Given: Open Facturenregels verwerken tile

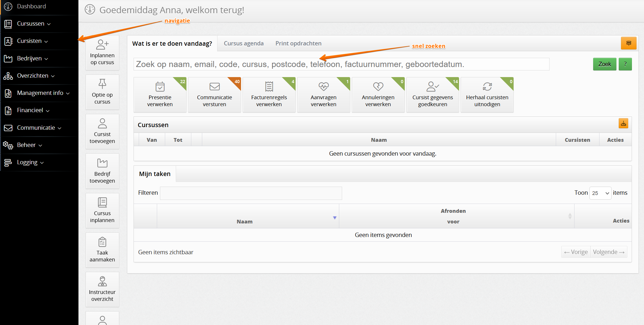Looking at the screenshot, I should point(269,95).
